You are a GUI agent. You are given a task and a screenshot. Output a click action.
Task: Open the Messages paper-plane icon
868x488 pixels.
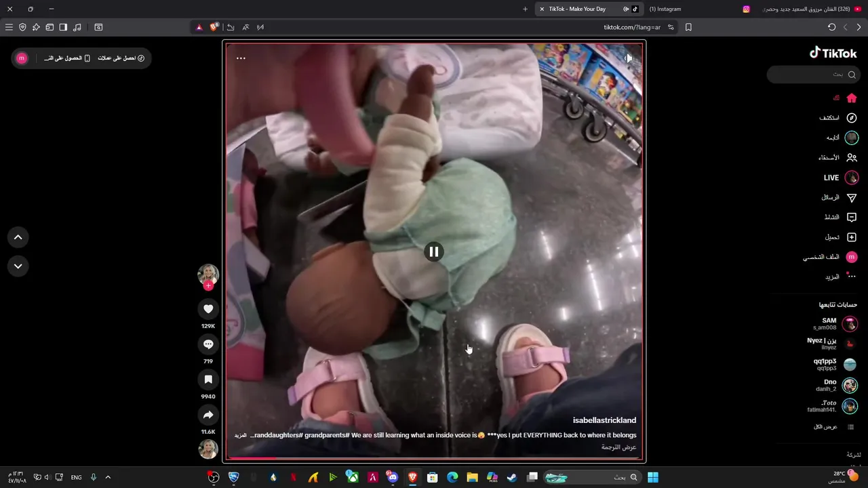(x=852, y=197)
